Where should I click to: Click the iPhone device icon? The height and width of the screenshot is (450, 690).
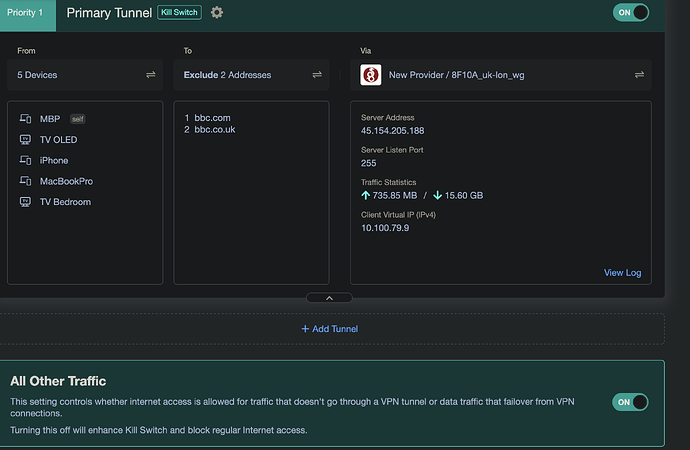pos(25,160)
